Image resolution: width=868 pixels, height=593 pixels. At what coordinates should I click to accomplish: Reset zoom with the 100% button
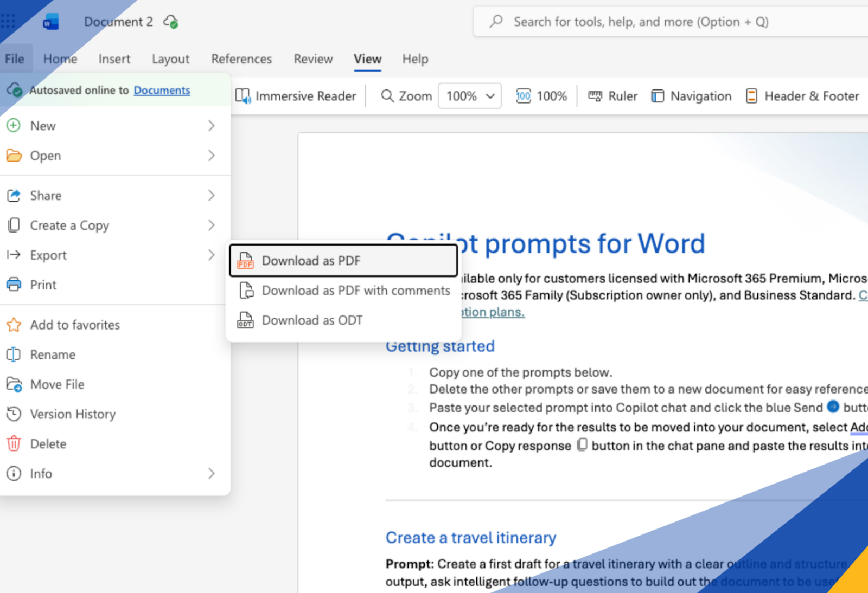[541, 96]
